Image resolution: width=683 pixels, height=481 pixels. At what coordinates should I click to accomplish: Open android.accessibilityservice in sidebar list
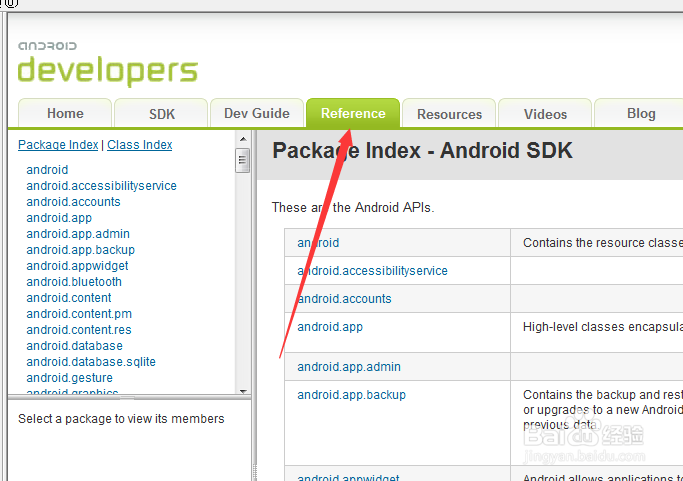101,186
